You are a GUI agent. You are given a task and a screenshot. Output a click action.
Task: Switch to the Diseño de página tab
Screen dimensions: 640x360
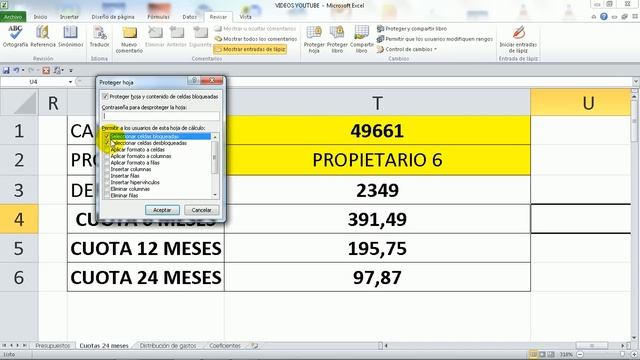click(113, 17)
